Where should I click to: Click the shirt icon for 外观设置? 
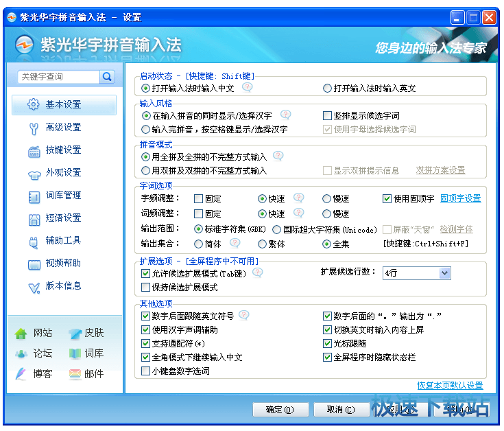pyautogui.click(x=34, y=174)
